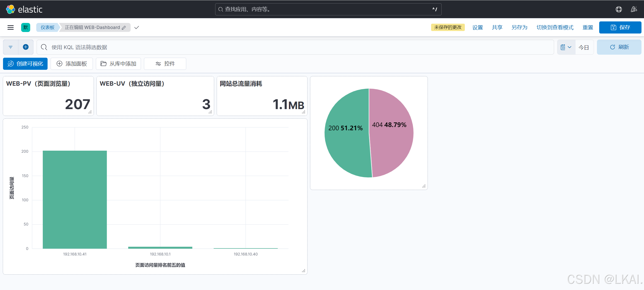Screen dimensions: 644x290
Task: Open the hamburger navigation menu
Action: [x=11, y=27]
